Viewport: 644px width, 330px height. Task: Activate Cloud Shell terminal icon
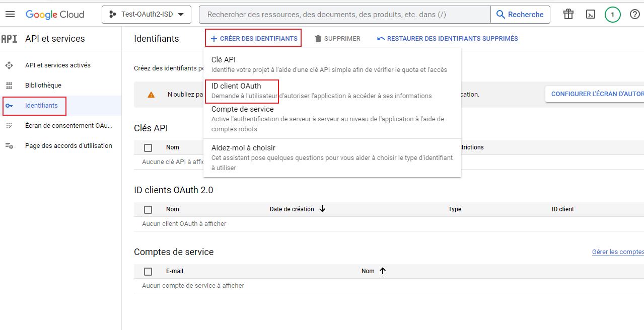tap(591, 14)
